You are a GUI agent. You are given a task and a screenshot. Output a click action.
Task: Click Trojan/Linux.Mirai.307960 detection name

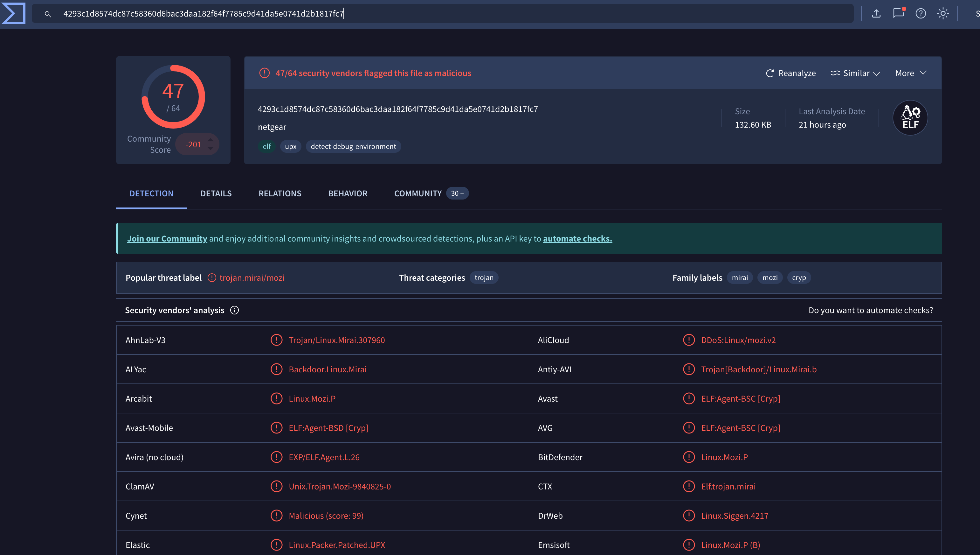click(337, 340)
